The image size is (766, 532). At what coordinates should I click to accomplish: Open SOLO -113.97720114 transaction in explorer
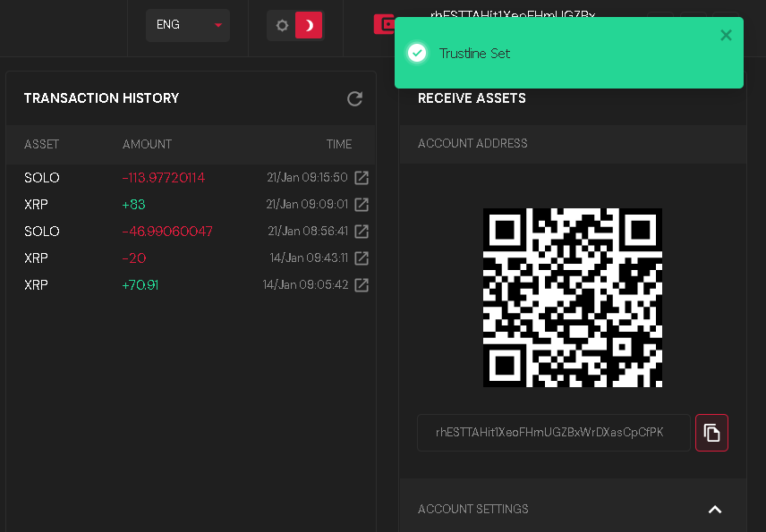362,178
